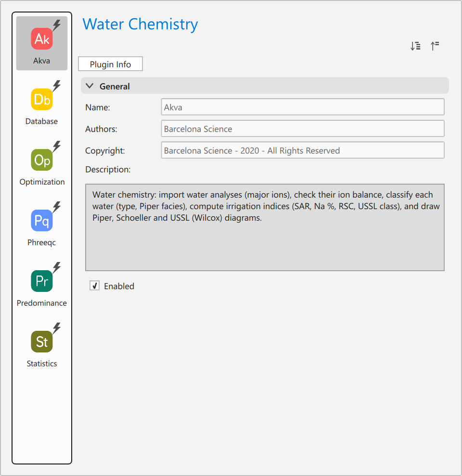462x476 pixels.
Task: Click the Database label text
Action: [42, 121]
